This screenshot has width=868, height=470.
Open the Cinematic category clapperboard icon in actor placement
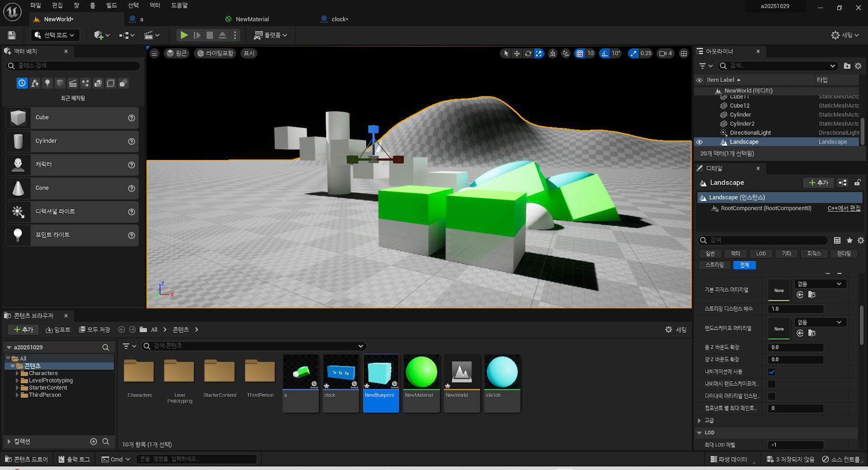click(x=73, y=83)
